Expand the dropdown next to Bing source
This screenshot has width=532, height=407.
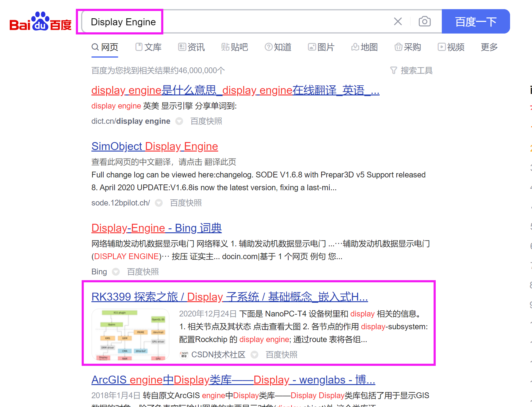point(116,272)
